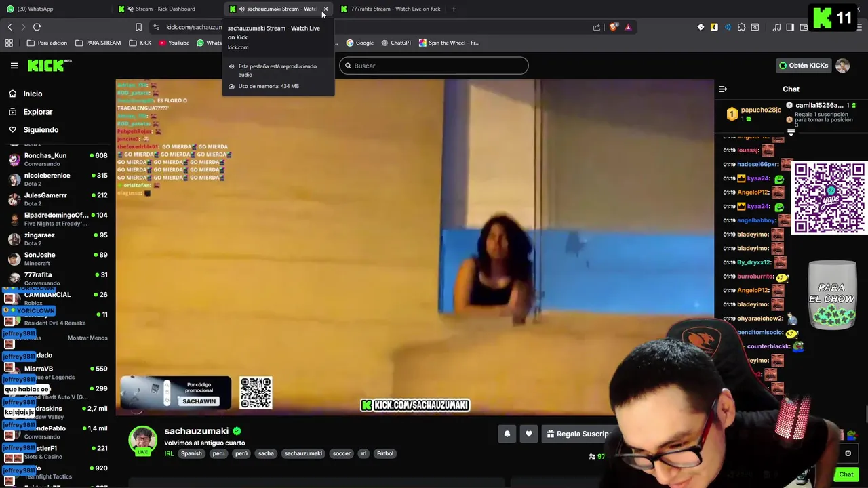This screenshot has height=488, width=868.
Task: Expand the chat leaderboard chevron
Action: click(x=791, y=134)
